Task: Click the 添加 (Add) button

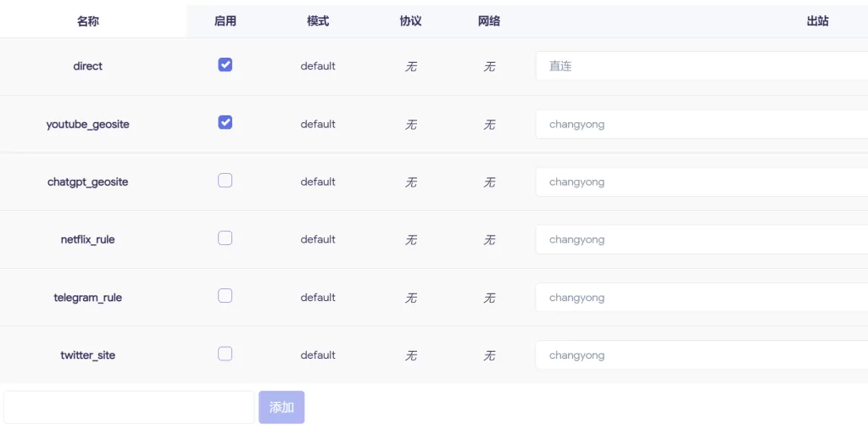Action: [281, 407]
